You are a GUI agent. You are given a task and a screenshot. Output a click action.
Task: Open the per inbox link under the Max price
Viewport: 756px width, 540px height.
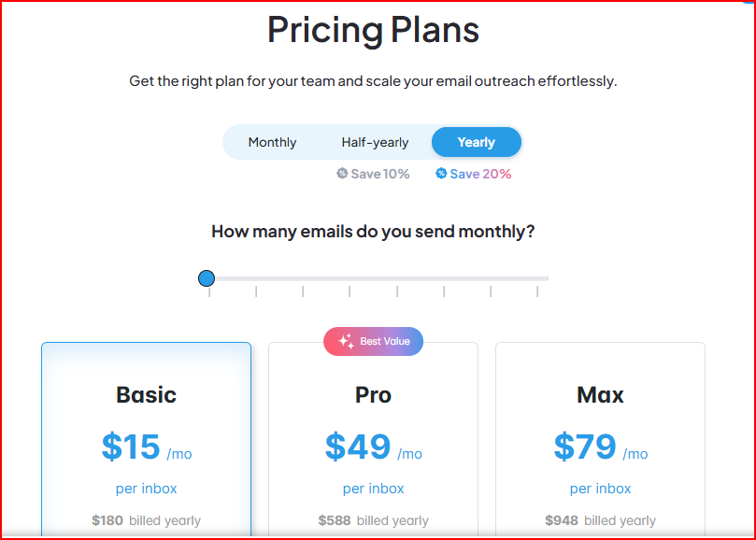coord(600,488)
